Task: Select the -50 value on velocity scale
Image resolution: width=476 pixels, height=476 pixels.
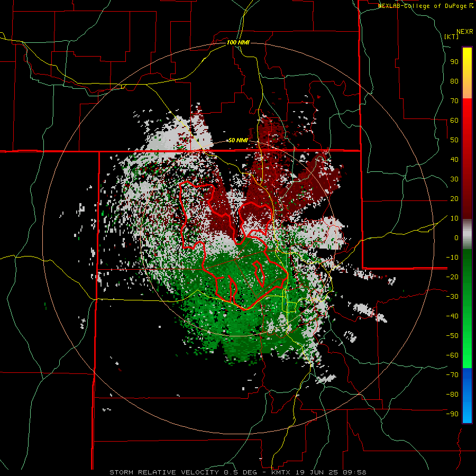Action: click(x=452, y=336)
